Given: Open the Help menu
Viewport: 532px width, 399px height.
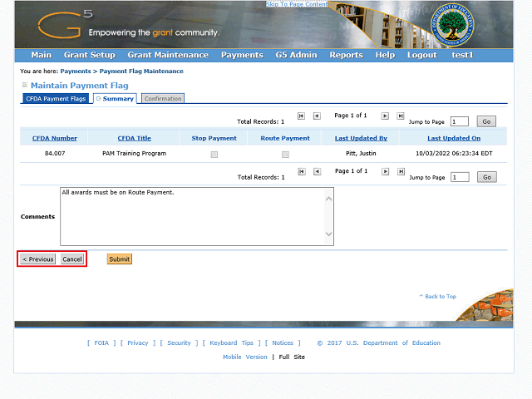Looking at the screenshot, I should tap(385, 55).
